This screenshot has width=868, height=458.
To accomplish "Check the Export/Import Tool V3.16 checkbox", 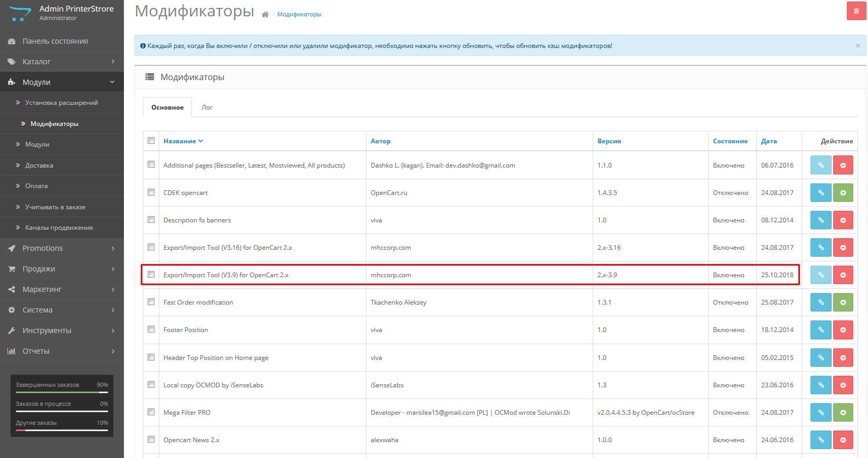I will [x=151, y=247].
